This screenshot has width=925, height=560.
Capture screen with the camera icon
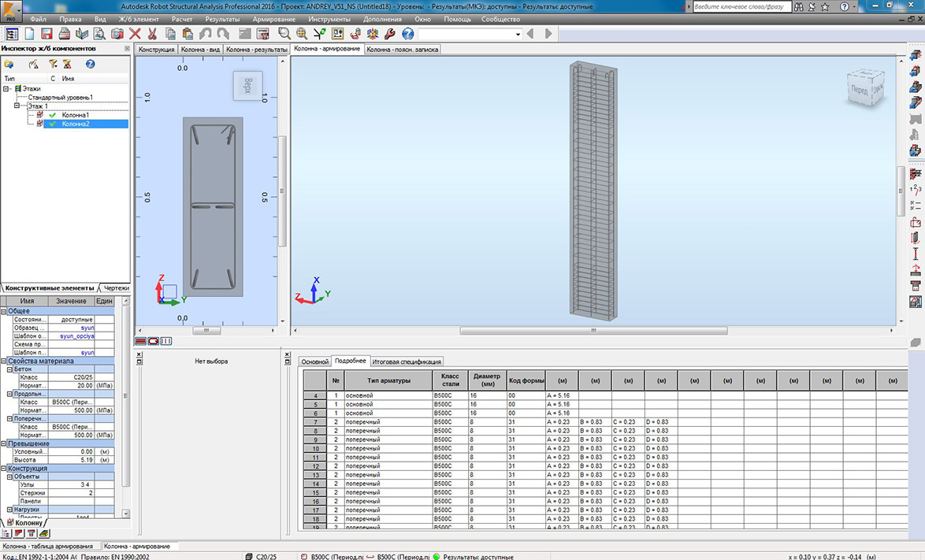click(117, 34)
